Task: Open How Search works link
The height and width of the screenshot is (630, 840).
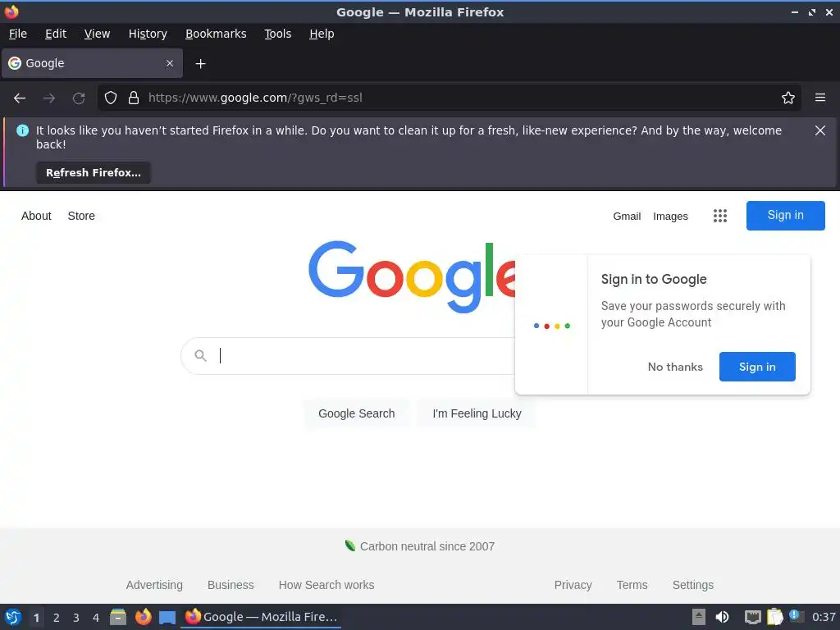Action: [x=326, y=585]
